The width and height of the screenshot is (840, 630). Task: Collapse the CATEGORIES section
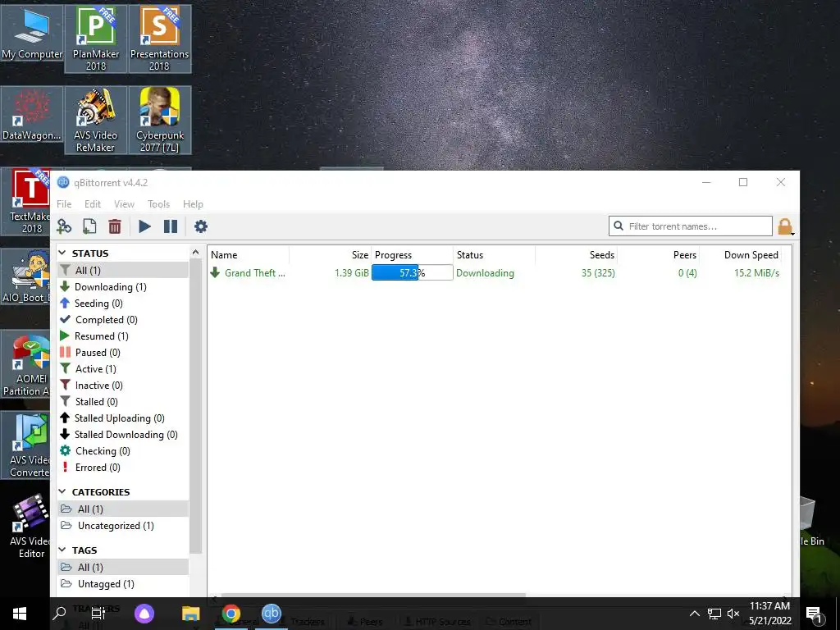pos(62,491)
